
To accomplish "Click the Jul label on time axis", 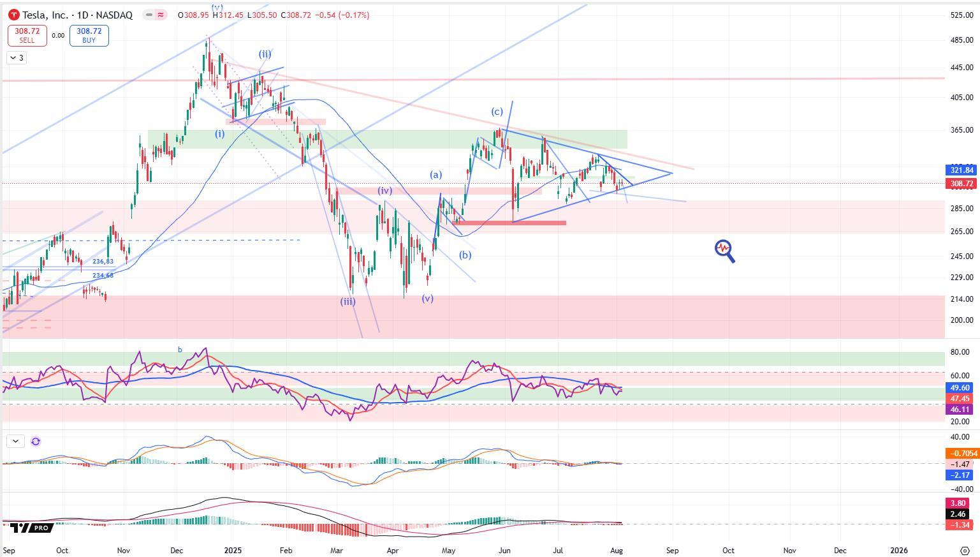I will tap(559, 550).
